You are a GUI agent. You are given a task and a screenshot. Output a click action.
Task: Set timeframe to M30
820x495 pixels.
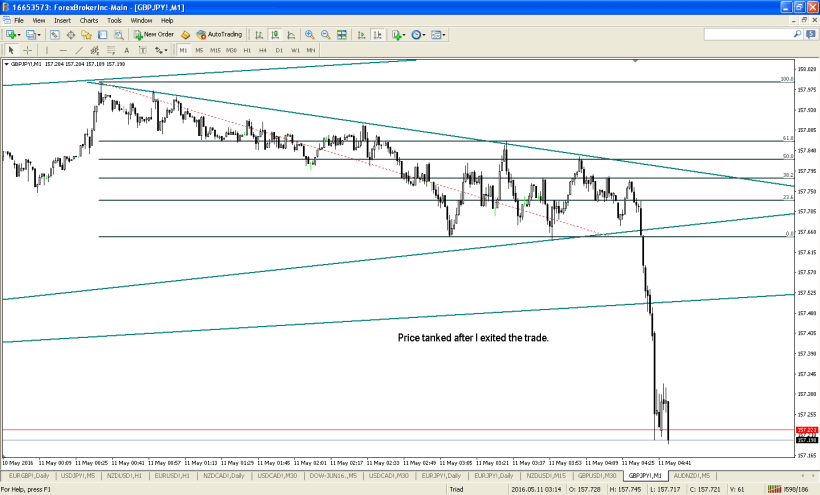[x=231, y=50]
